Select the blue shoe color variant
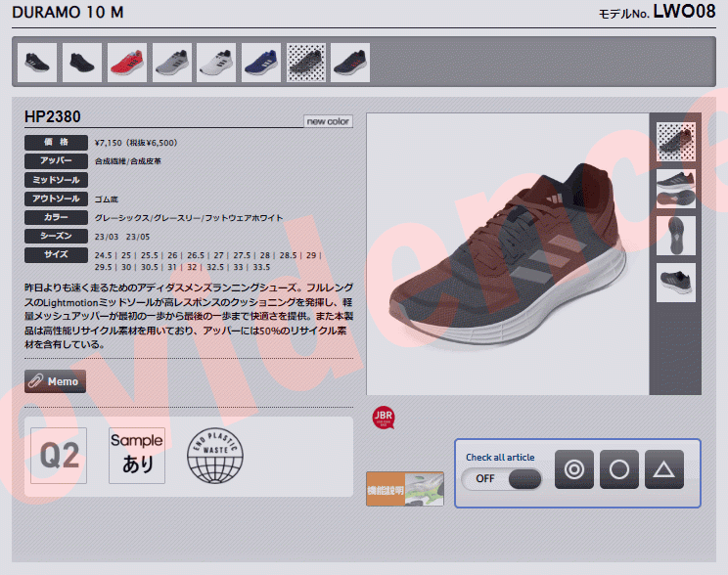The width and height of the screenshot is (728, 575). click(x=261, y=63)
